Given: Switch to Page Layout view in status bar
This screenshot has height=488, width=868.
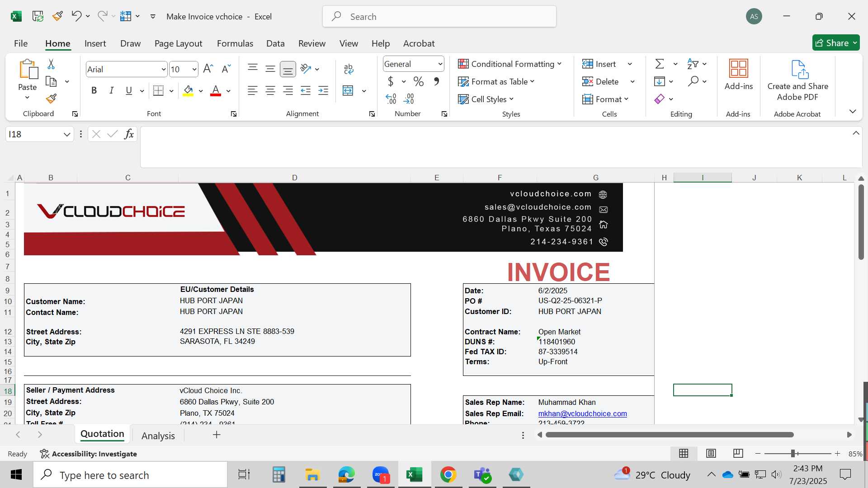Looking at the screenshot, I should (711, 453).
